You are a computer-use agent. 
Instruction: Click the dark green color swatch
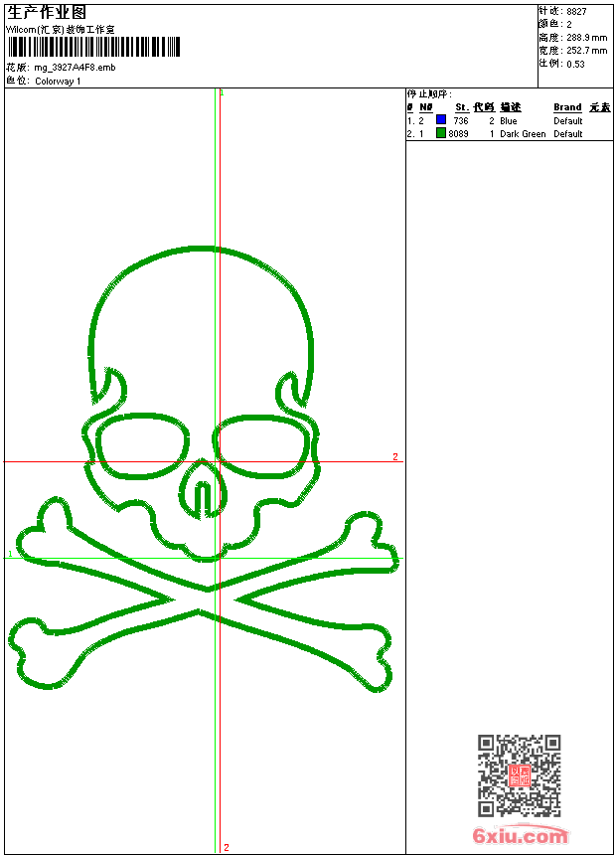tap(441, 133)
